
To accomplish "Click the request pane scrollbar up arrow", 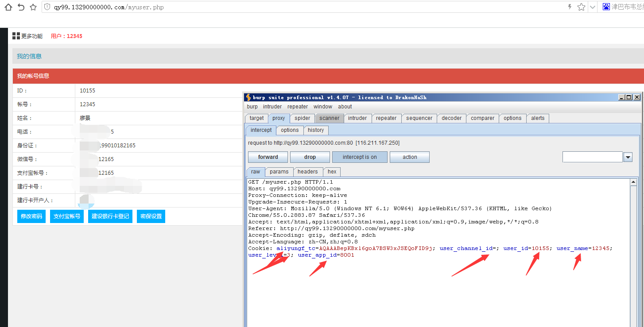I will [633, 182].
